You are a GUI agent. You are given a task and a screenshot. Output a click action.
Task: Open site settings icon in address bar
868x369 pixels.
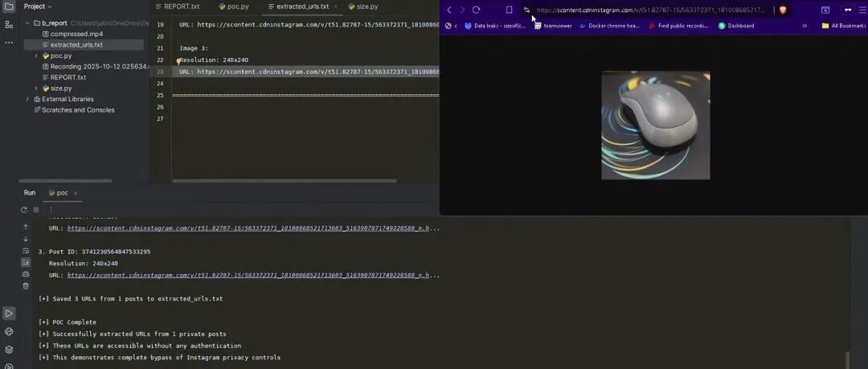[x=526, y=10]
